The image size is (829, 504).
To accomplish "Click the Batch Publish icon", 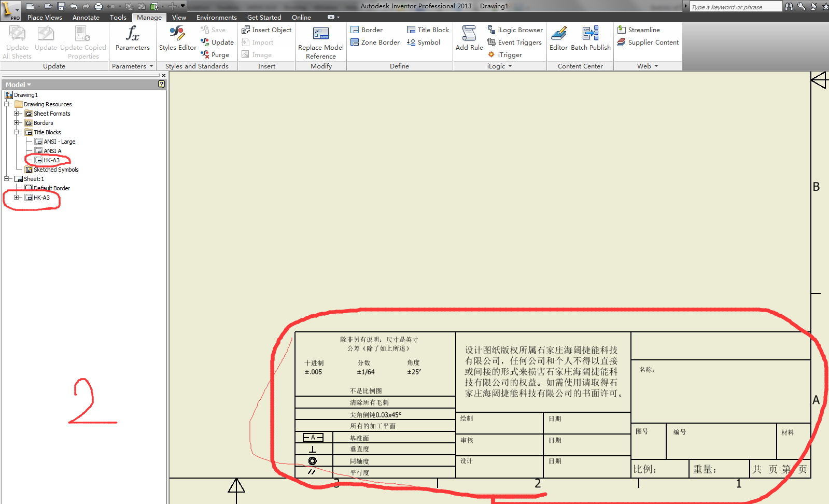I will point(591,38).
